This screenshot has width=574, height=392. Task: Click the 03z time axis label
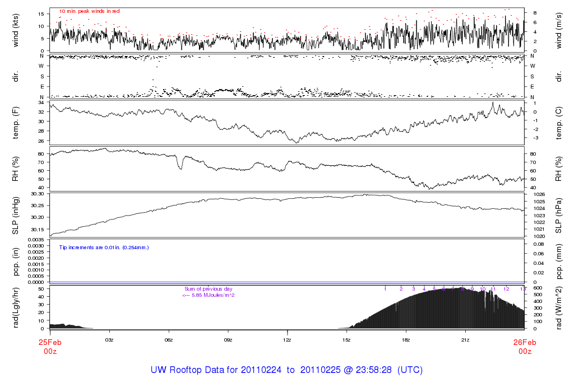click(x=109, y=339)
